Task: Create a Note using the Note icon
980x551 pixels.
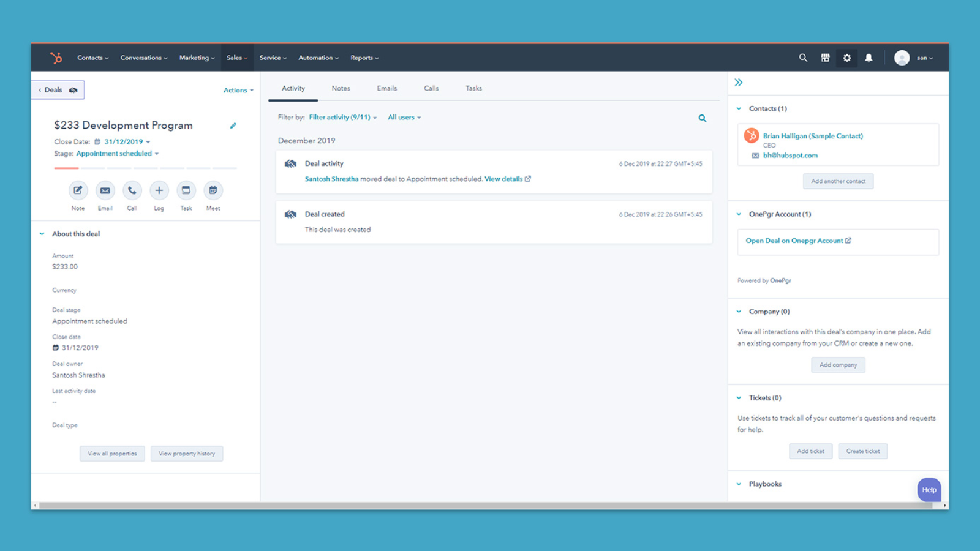Action: click(78, 190)
